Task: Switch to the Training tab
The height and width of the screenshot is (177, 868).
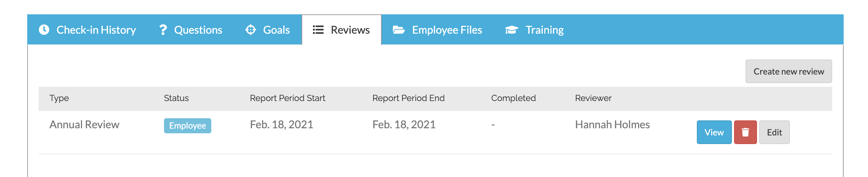Action: (544, 30)
